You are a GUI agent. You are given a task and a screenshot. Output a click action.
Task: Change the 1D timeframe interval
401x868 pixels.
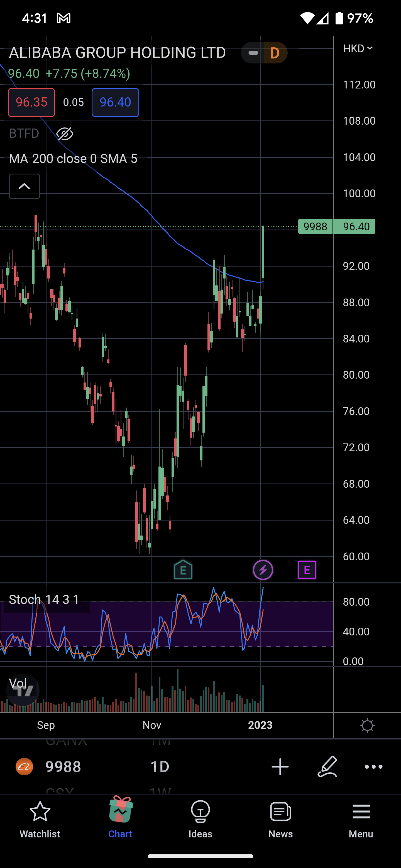pos(160,766)
